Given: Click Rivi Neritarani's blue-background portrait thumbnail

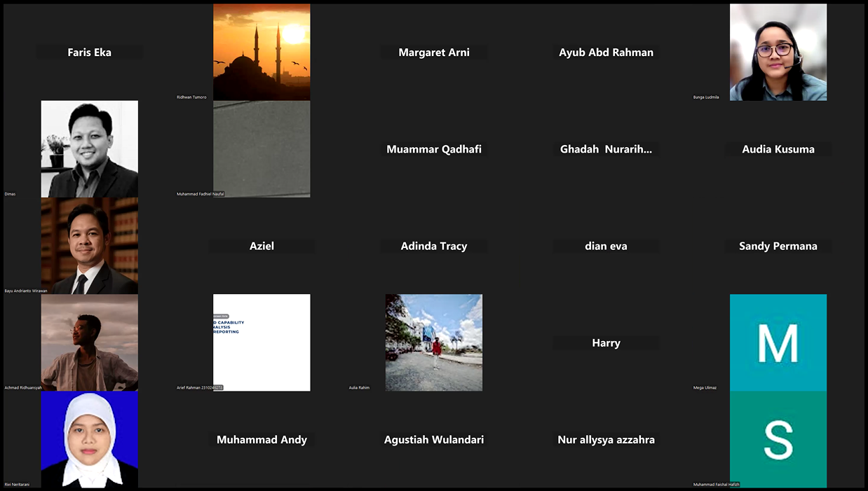Looking at the screenshot, I should coord(89,439).
